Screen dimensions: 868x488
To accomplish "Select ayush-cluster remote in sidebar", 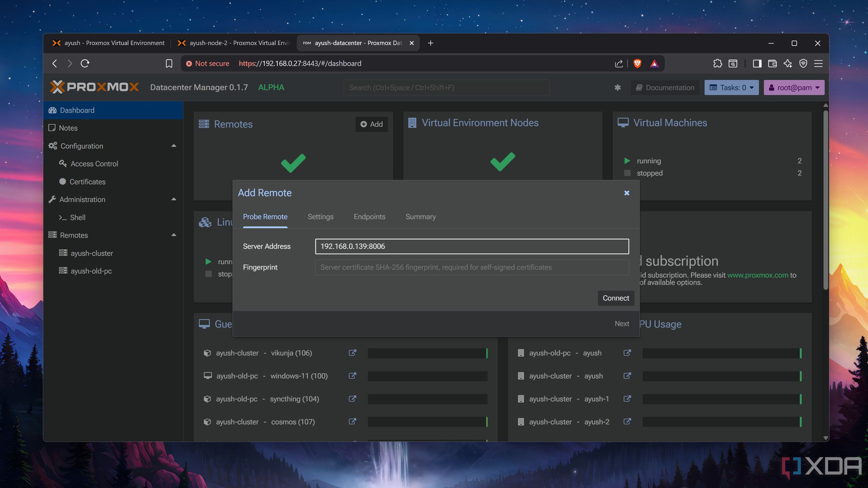I will pyautogui.click(x=113, y=253).
